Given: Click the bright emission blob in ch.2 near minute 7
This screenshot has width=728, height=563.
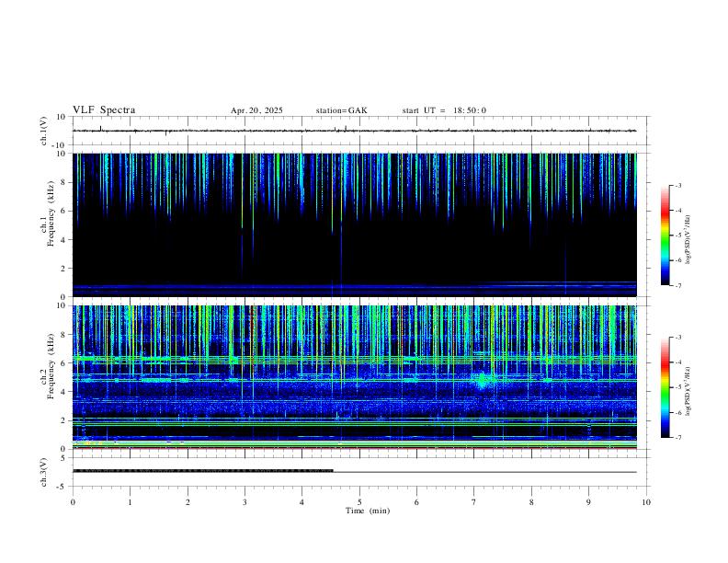Looking at the screenshot, I should pos(483,381).
